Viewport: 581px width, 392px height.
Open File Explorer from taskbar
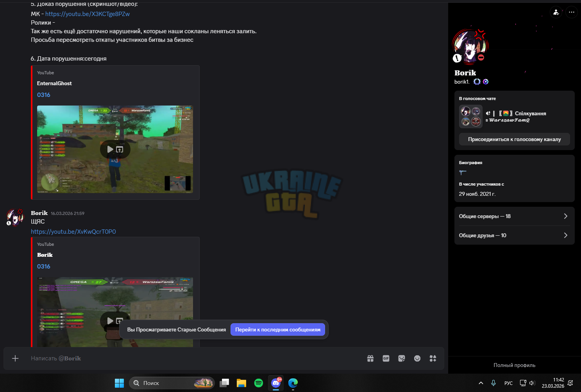click(241, 383)
